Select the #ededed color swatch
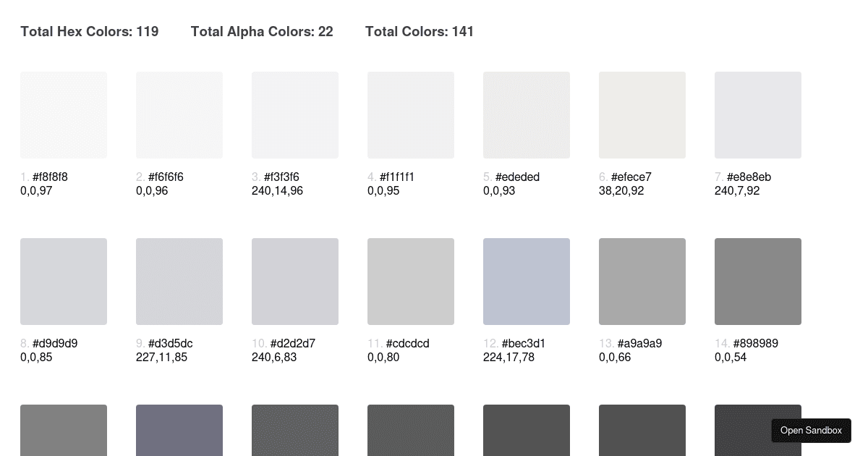Viewport: 868px width, 456px height. click(527, 115)
